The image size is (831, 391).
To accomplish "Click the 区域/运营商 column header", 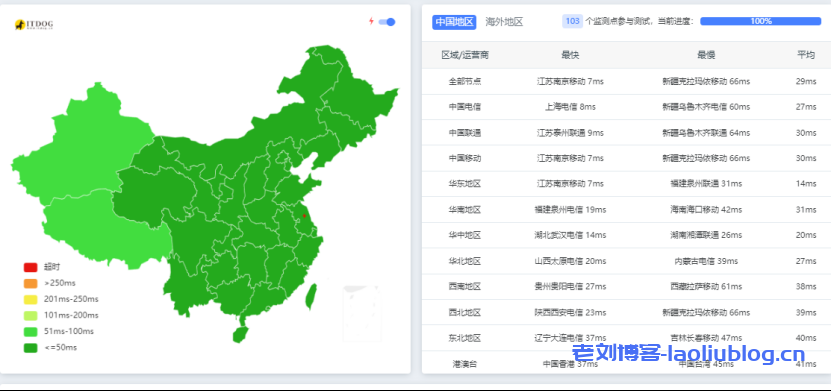I will tap(465, 55).
